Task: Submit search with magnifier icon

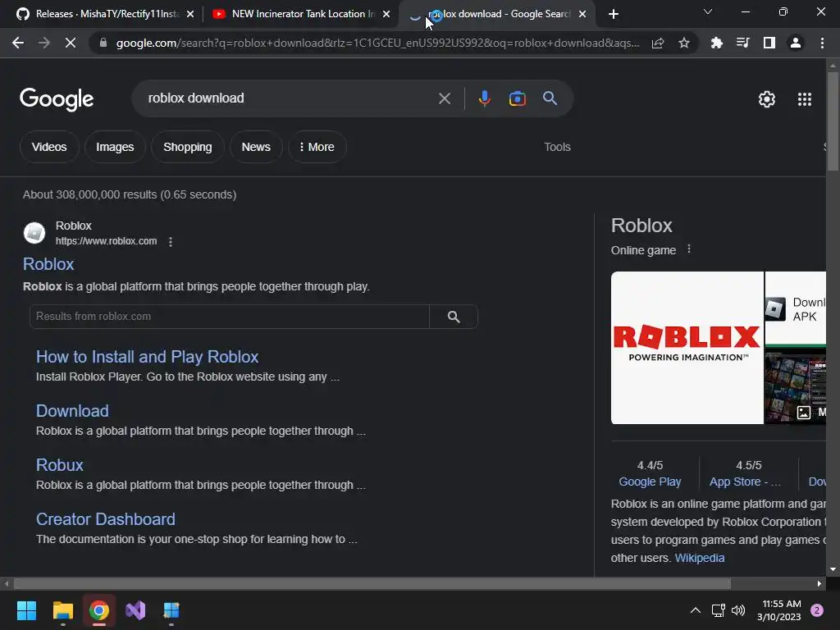Action: tap(550, 98)
